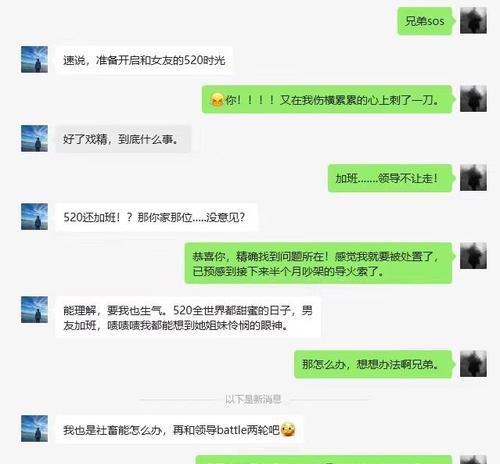
Task: Click the avatar beside '恭喜你，精确找到' message
Action: [473, 256]
